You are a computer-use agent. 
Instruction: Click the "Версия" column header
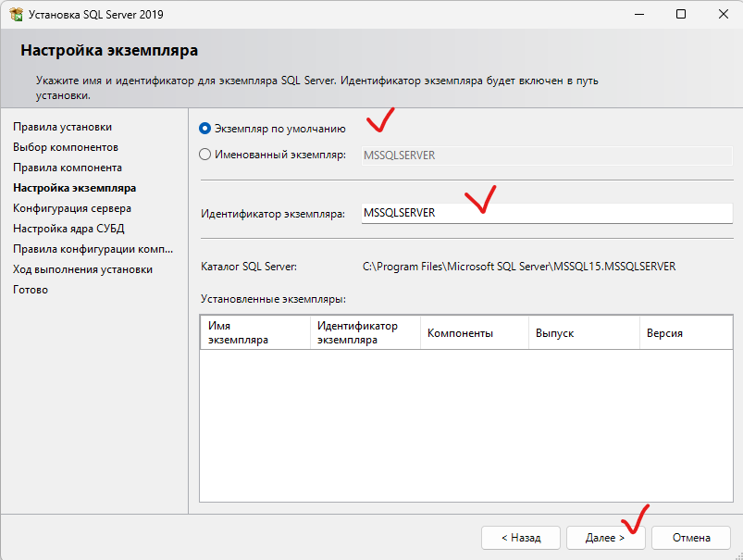pos(687,333)
